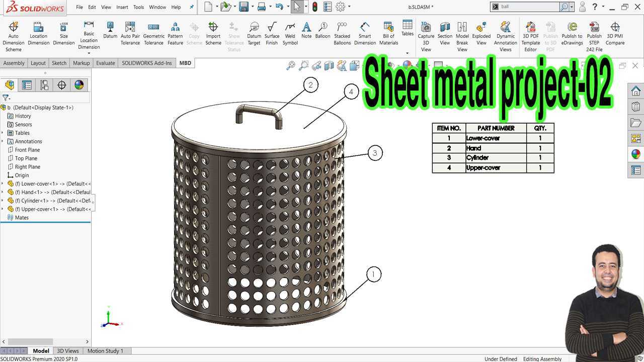This screenshot has height=362, width=644.
Task: Open the DisplayManager tab
Action: pos(79,85)
